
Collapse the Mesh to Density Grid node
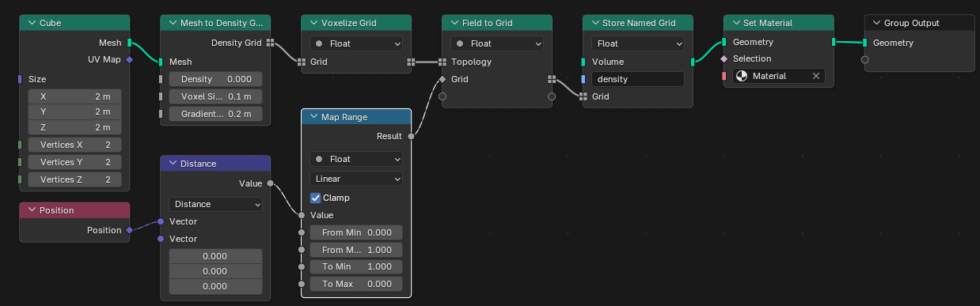[x=173, y=23]
